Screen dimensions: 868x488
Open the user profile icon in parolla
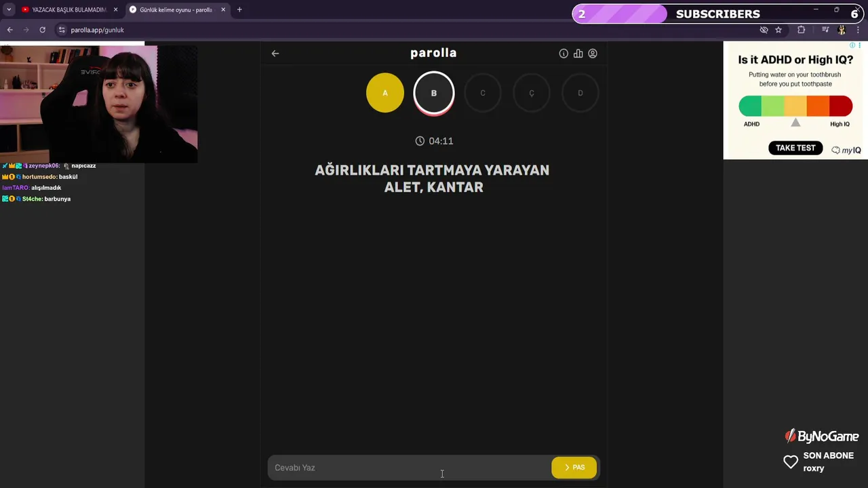[593, 54]
